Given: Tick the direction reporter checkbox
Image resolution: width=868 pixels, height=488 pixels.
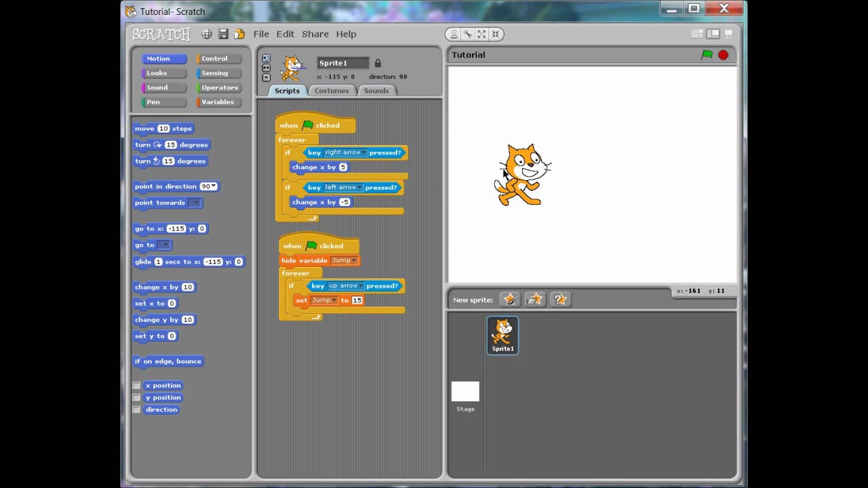Looking at the screenshot, I should tap(136, 410).
